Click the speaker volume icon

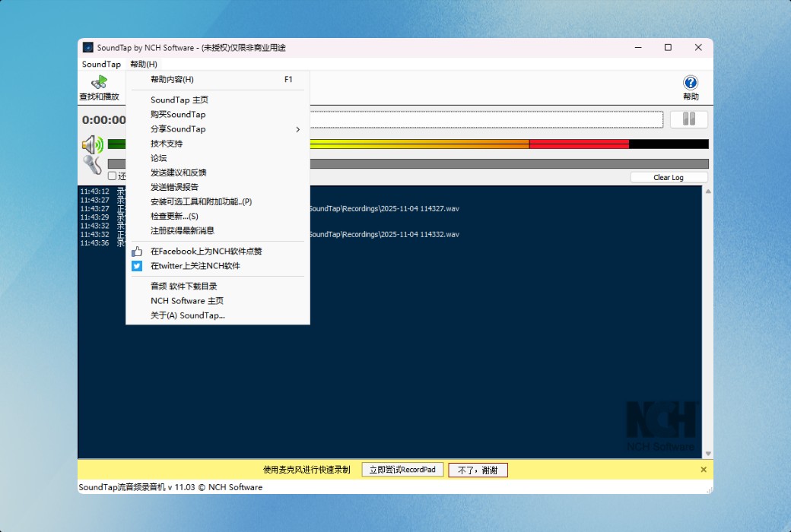(x=91, y=144)
